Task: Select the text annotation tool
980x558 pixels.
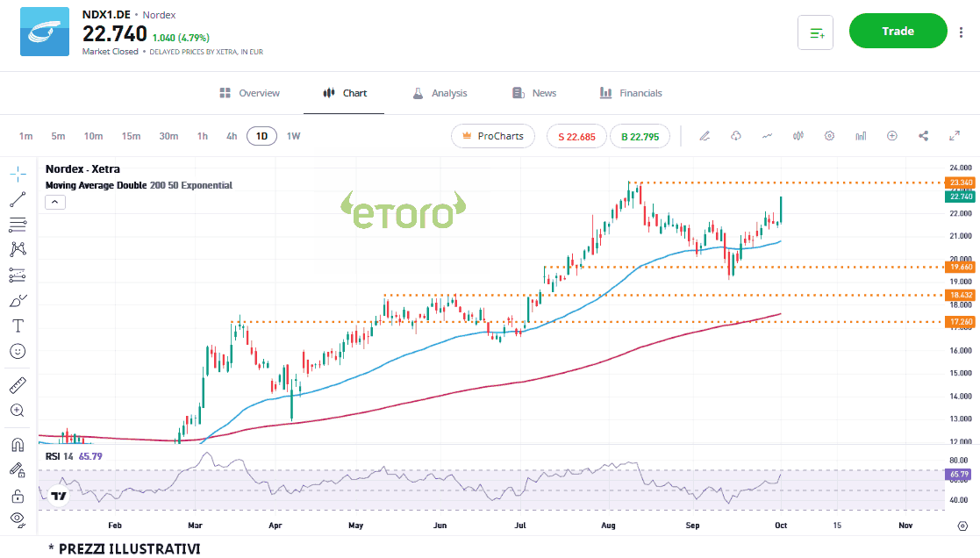Action: pos(18,325)
